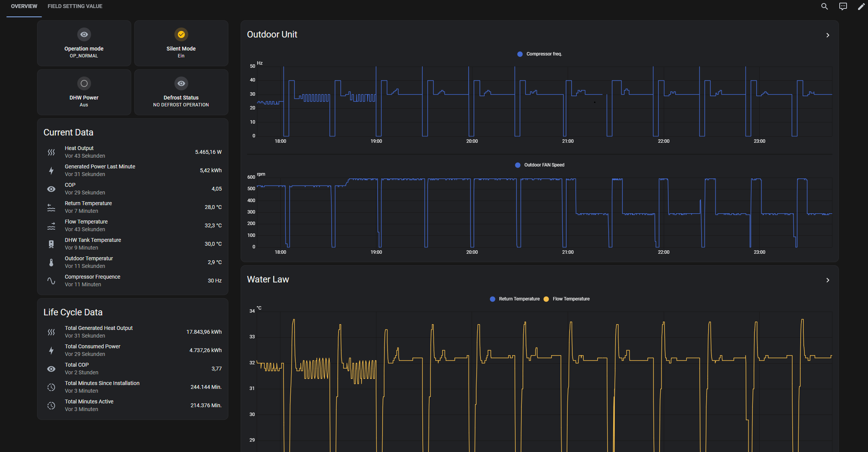Open the Defrost Status eye tile
The image size is (868, 452).
181,92
